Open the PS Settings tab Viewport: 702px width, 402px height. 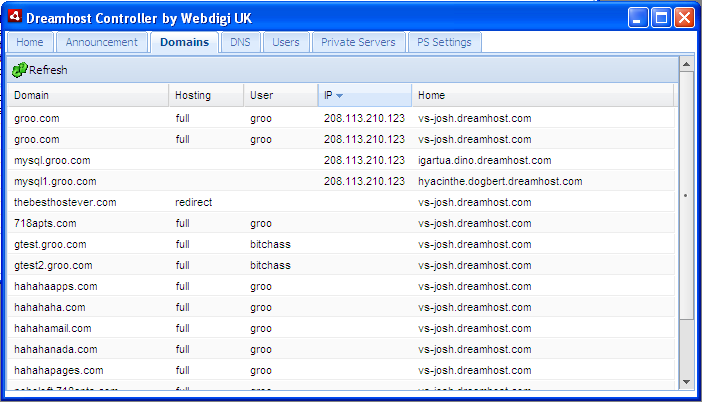pos(444,42)
